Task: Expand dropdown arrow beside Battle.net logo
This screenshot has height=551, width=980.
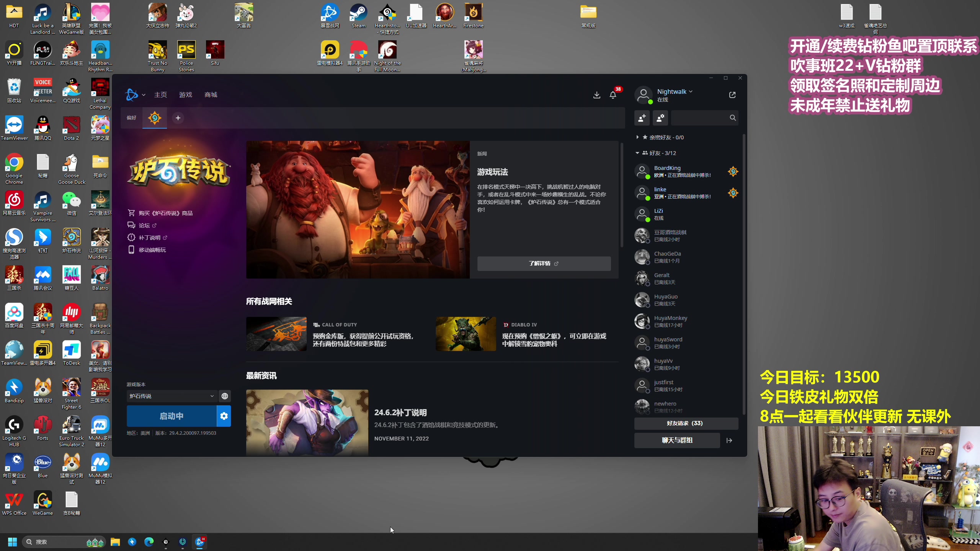Action: 144,95
